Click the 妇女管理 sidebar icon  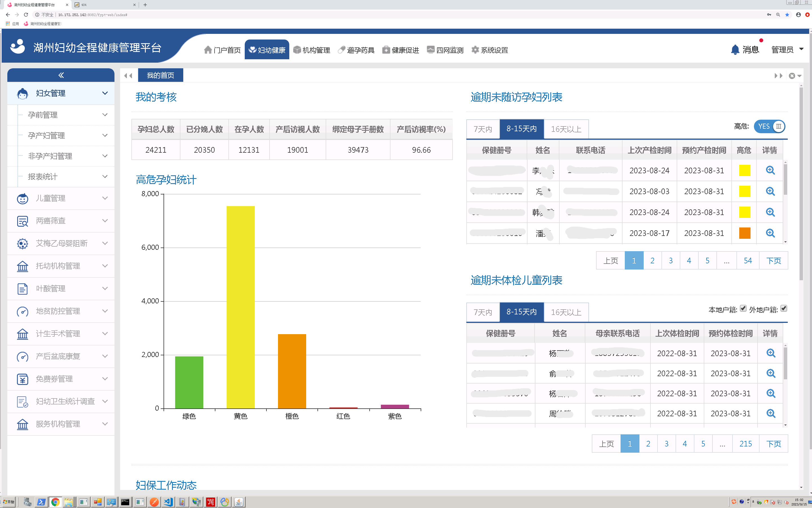pyautogui.click(x=23, y=93)
